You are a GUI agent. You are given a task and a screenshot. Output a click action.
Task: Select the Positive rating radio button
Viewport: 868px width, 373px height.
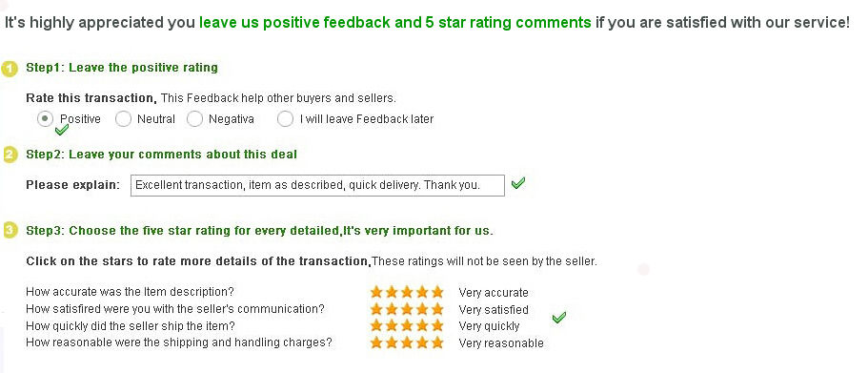click(45, 118)
